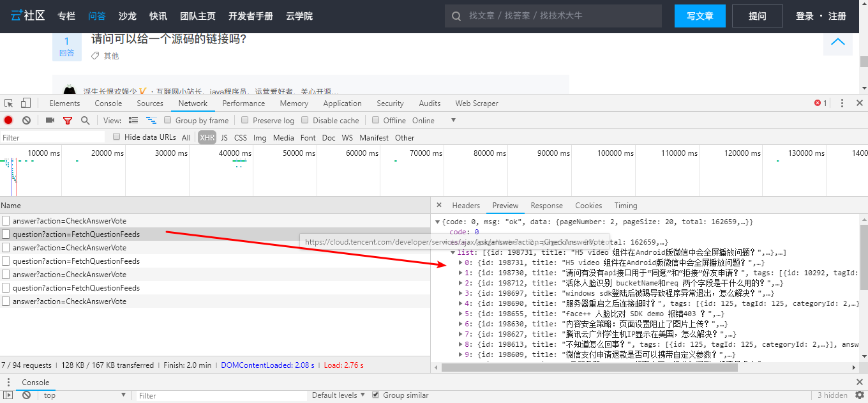868x403 pixels.
Task: Enable the Preserve log checkbox
Action: pyautogui.click(x=245, y=120)
